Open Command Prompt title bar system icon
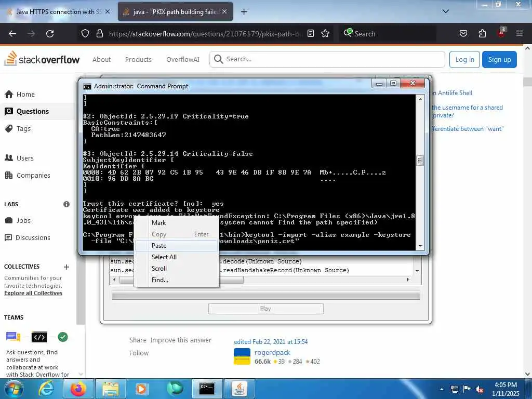Screen dimensions: 532x399 click(87, 87)
